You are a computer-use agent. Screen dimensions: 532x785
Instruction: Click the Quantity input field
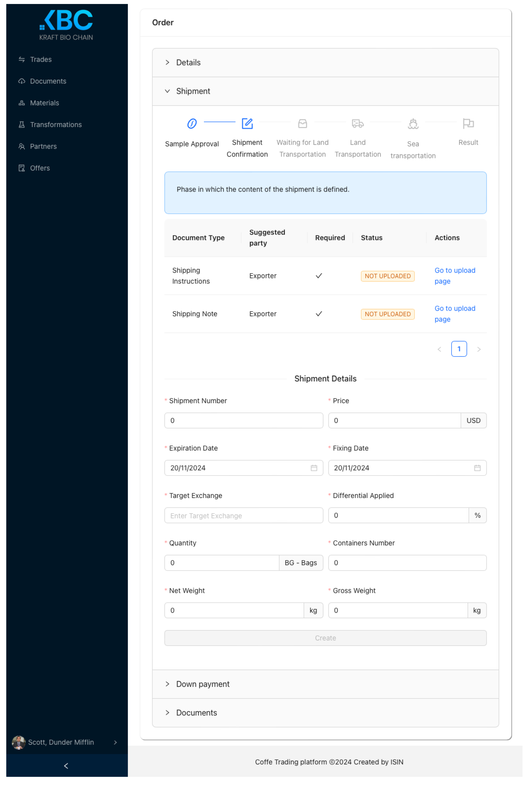pos(222,563)
